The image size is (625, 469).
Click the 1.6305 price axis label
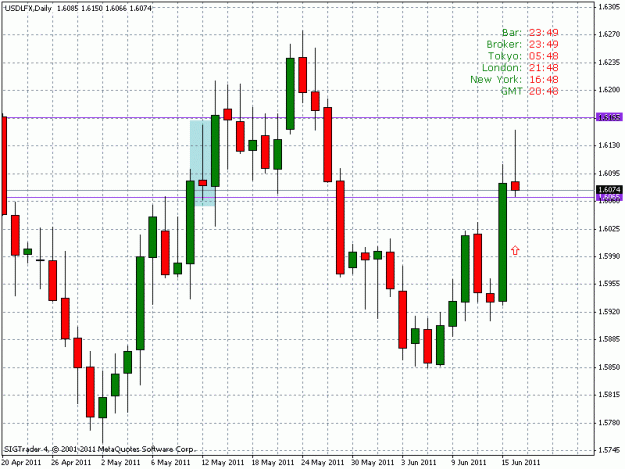(x=609, y=6)
